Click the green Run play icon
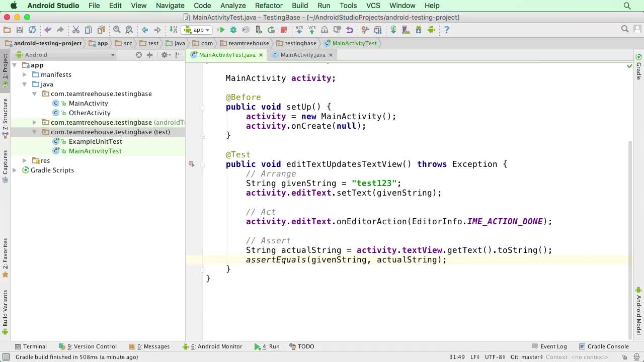This screenshot has height=362, width=644. point(221,30)
